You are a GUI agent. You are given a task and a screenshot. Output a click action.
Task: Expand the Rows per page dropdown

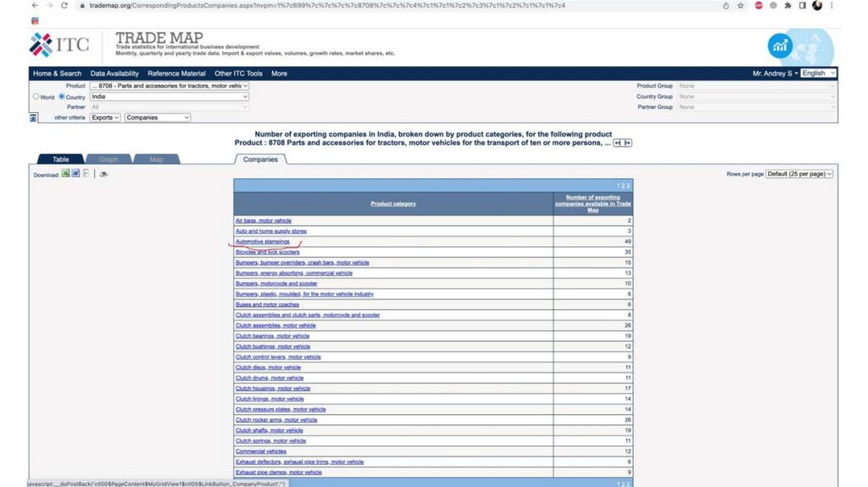[799, 174]
